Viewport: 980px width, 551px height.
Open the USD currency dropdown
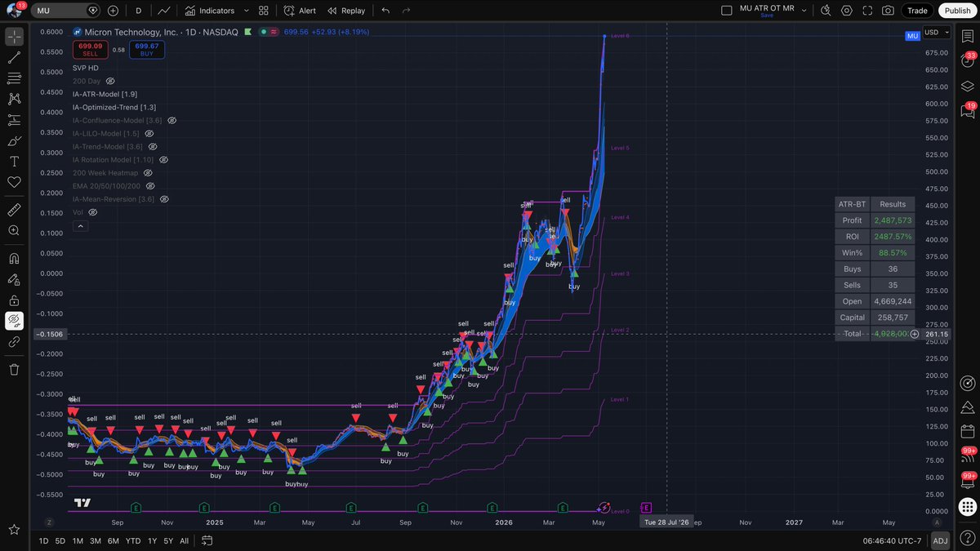pos(937,33)
